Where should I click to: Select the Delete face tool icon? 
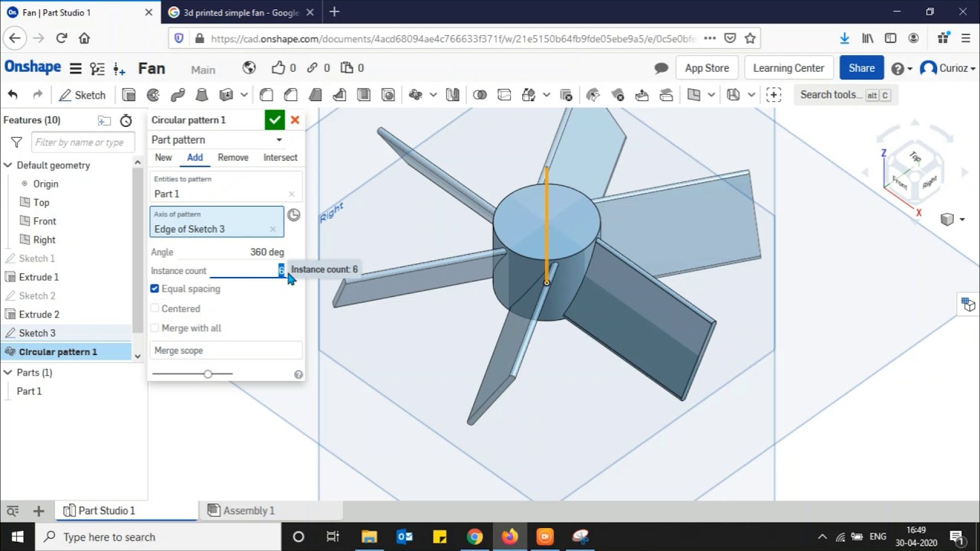click(617, 95)
